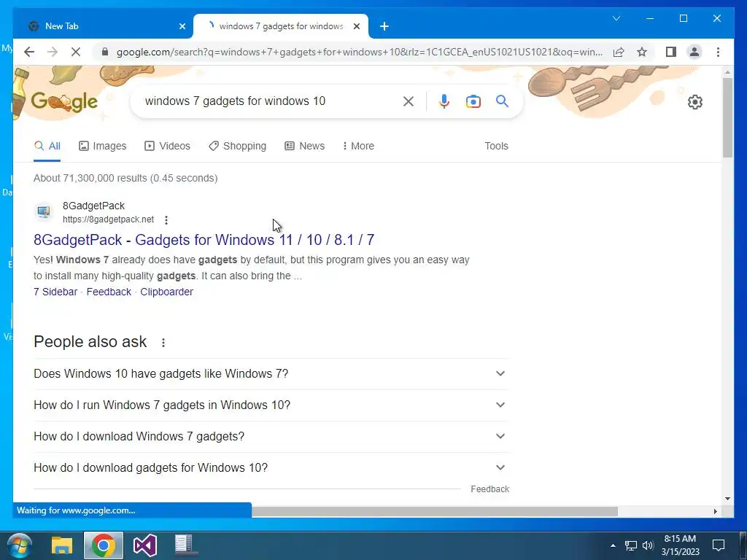Share this page via share icon

click(619, 52)
